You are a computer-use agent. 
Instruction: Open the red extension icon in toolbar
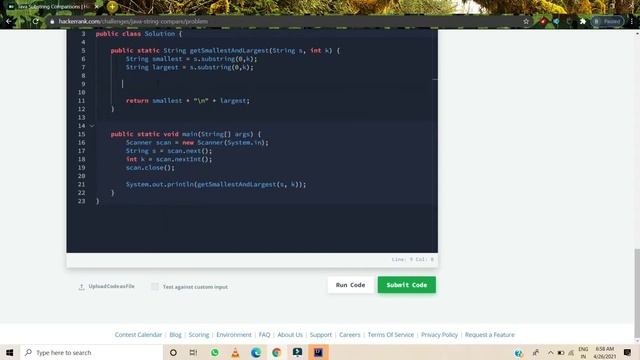pos(543,21)
